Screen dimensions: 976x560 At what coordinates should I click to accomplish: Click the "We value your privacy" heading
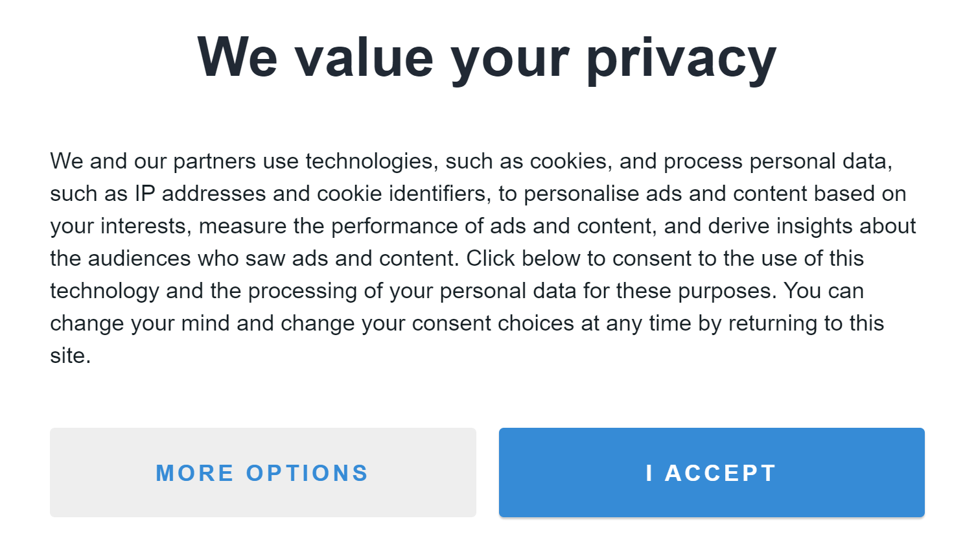(487, 58)
